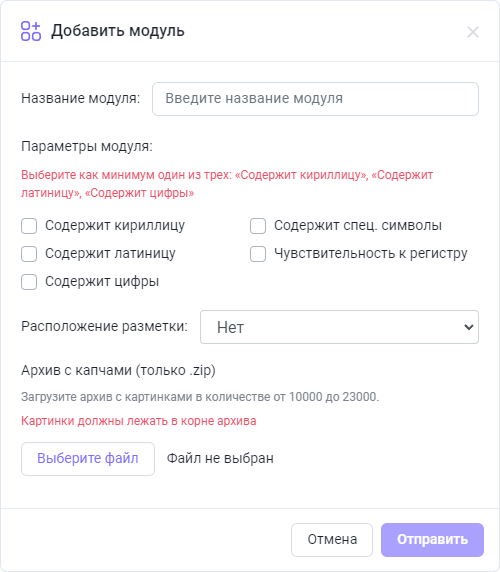Click the Выберите файл button

88,459
